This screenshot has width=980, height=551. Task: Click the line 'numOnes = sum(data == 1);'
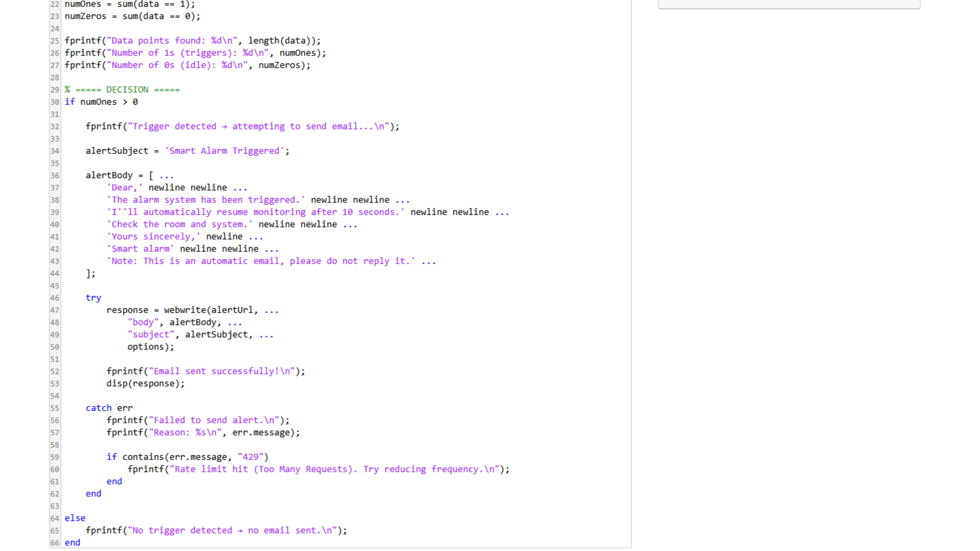tap(130, 4)
